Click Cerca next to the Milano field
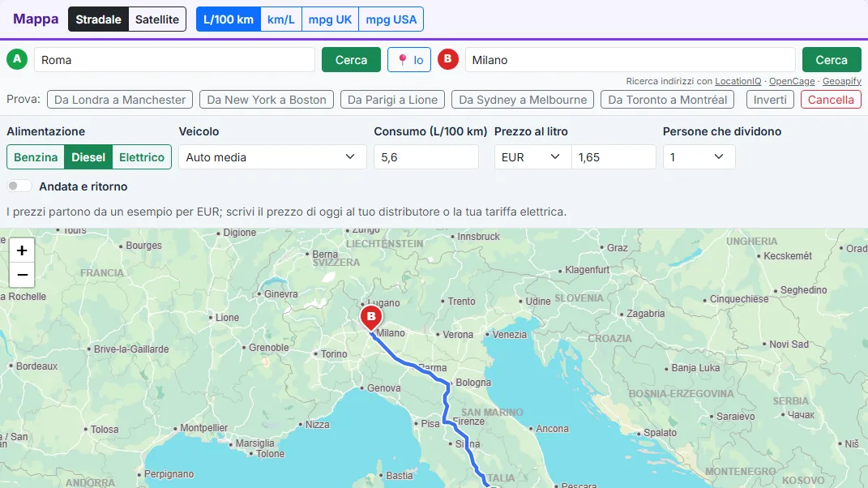Screen dimensions: 868x488 [832, 60]
